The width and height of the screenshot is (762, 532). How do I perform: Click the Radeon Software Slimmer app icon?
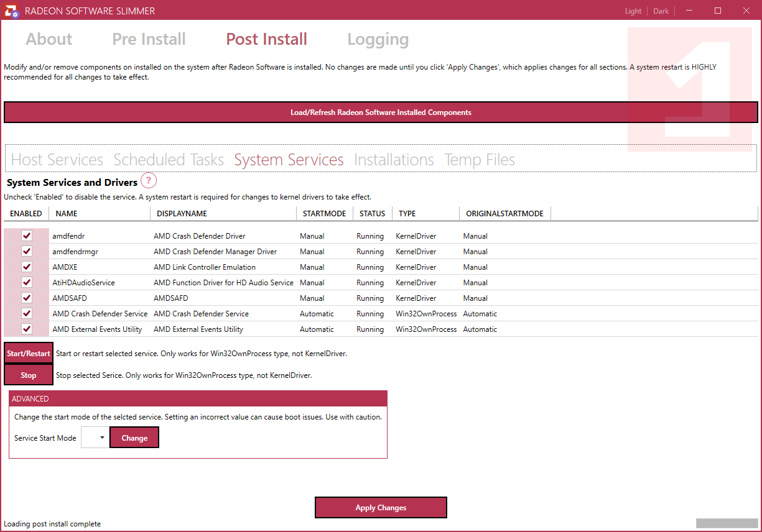[11, 11]
